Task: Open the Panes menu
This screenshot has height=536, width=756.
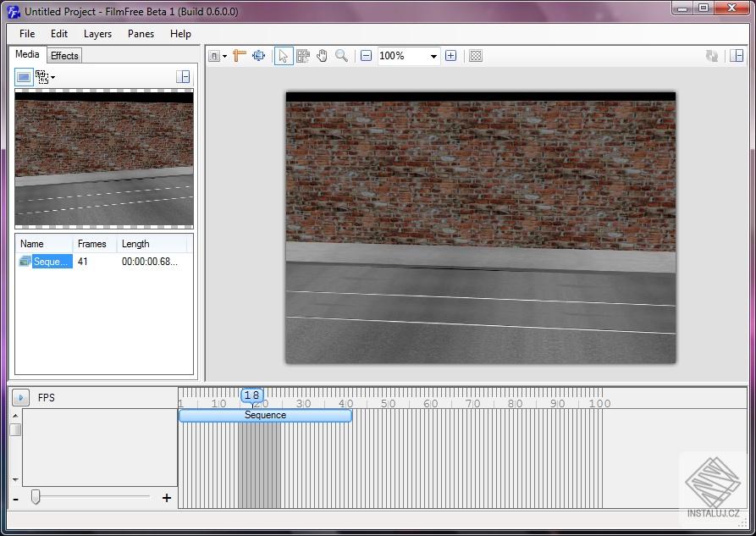Action: pyautogui.click(x=140, y=34)
